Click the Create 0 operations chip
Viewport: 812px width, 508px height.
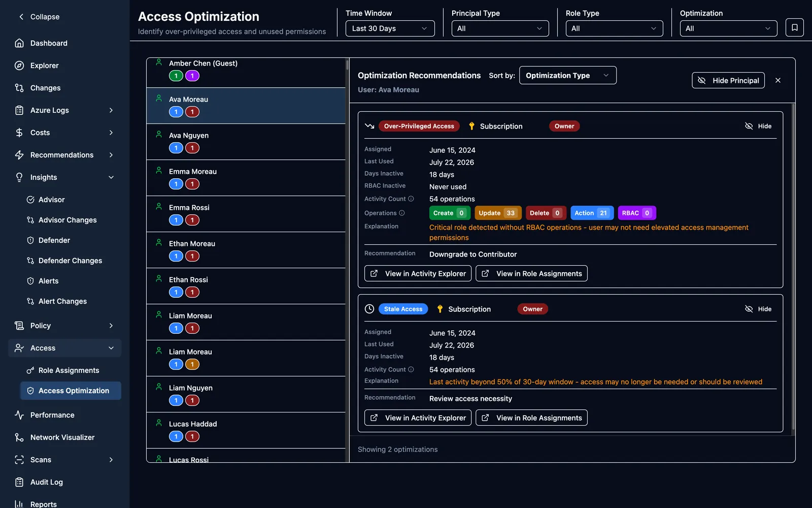coord(450,213)
